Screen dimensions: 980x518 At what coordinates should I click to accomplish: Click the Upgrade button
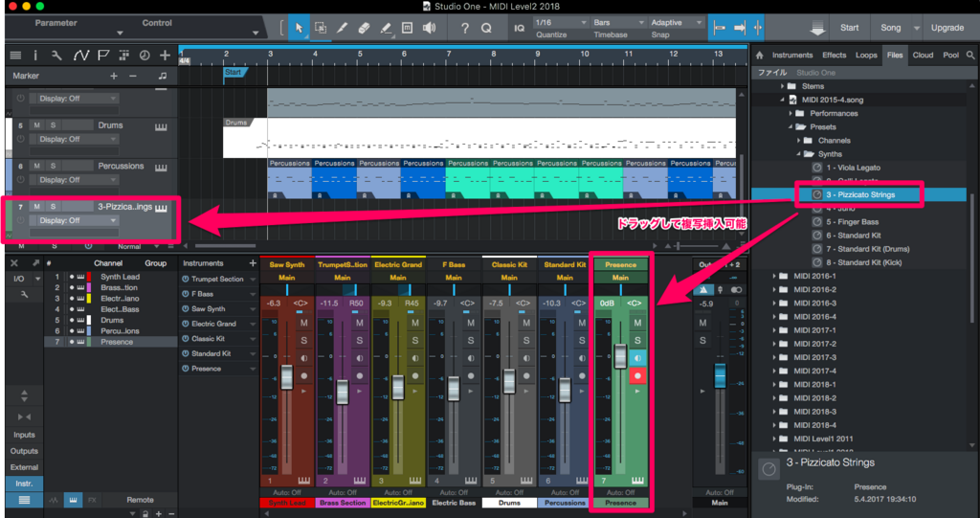(947, 28)
